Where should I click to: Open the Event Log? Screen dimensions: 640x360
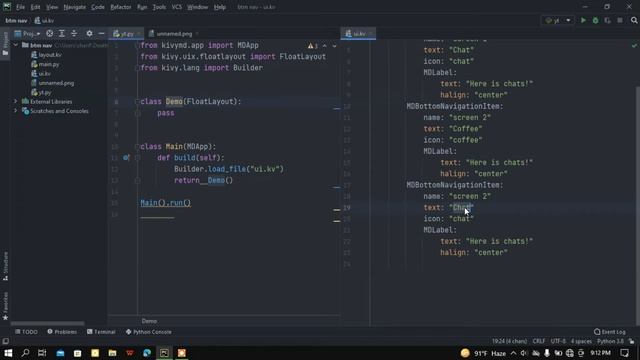pyautogui.click(x=610, y=332)
